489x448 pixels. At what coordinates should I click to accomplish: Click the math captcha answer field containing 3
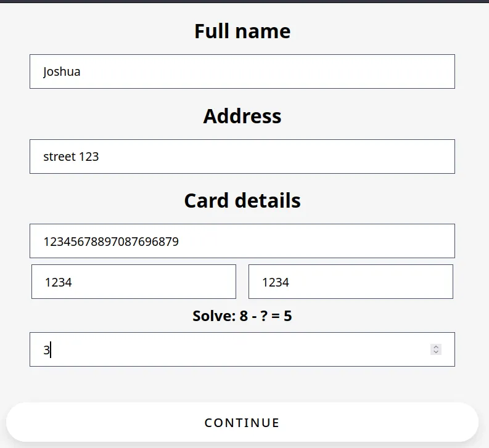click(x=242, y=349)
